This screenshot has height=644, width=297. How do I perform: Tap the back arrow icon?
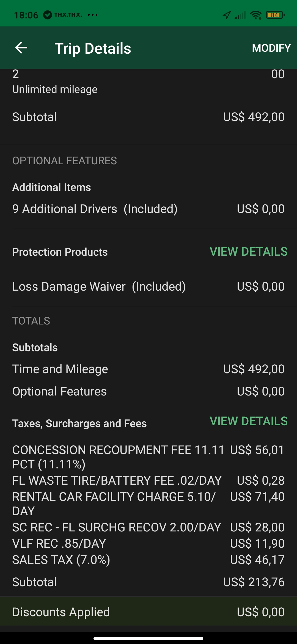(21, 48)
